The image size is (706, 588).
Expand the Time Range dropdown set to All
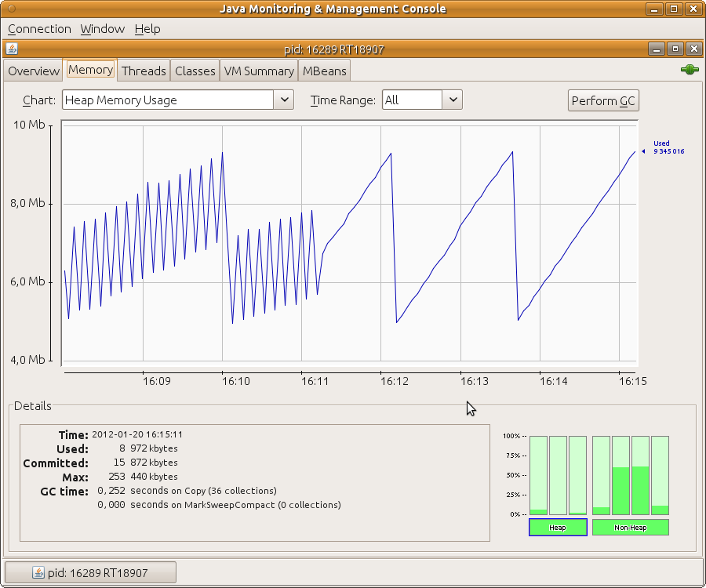[x=422, y=100]
